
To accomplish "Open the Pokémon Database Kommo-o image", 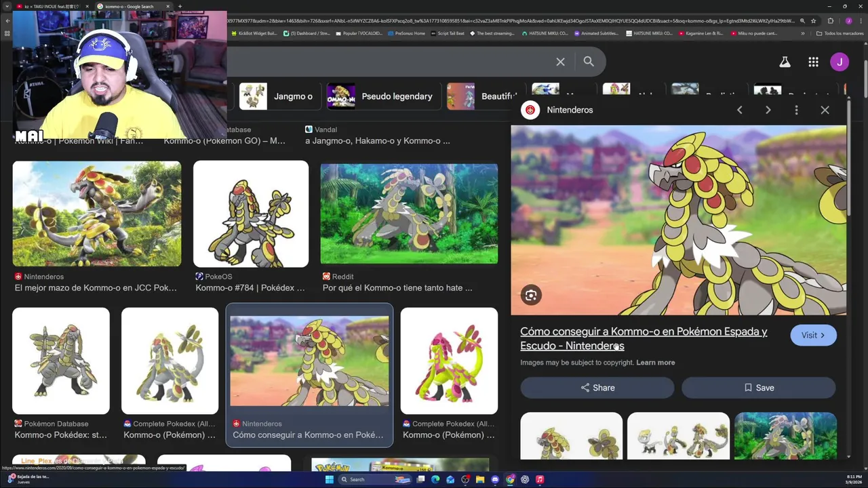I will tap(61, 361).
